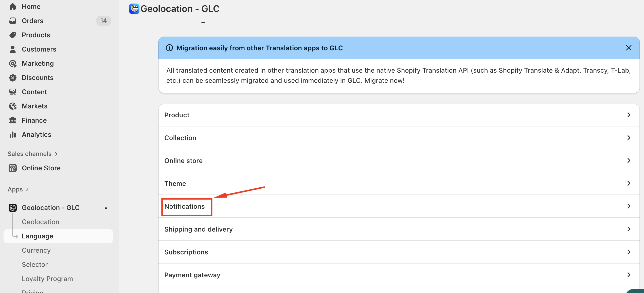
Task: Open the Product row chevron
Action: (x=629, y=115)
